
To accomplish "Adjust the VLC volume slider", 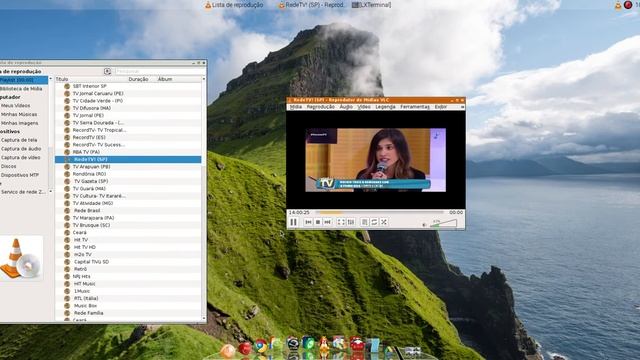I will point(444,223).
